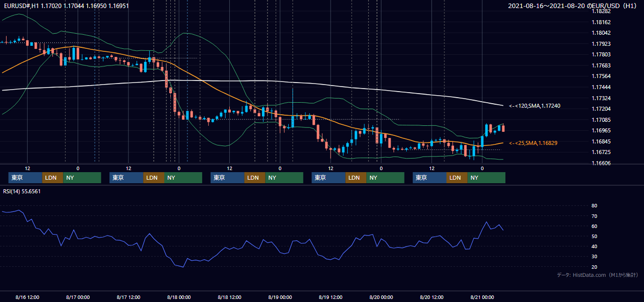Click RSI scale value 50
Viewport: 644px width, 302px height.
[x=595, y=236]
